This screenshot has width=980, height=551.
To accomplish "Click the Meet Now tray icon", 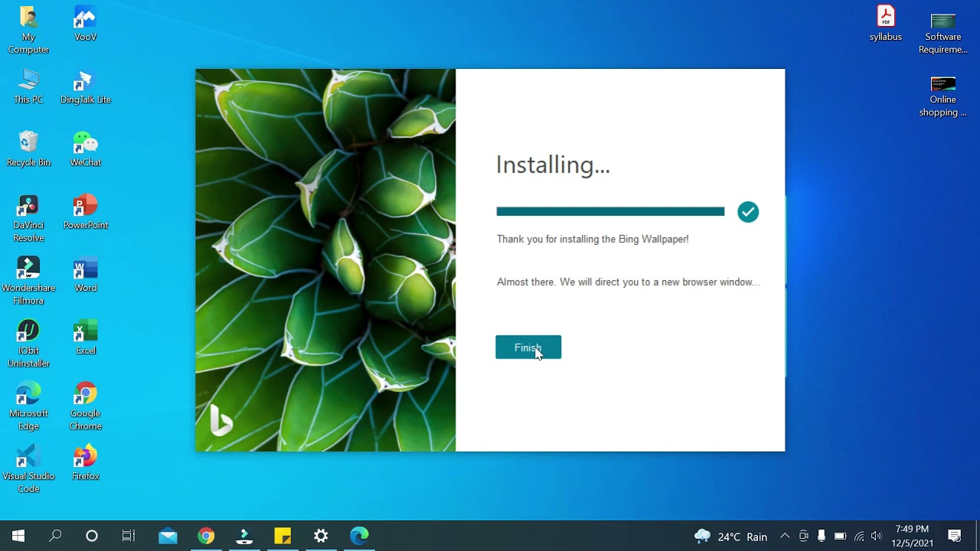I will pyautogui.click(x=803, y=536).
